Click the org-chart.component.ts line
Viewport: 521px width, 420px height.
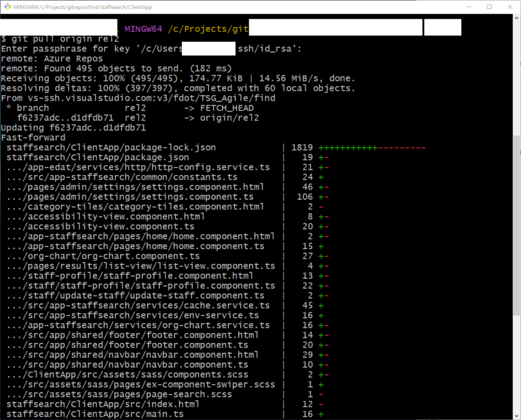(x=103, y=256)
